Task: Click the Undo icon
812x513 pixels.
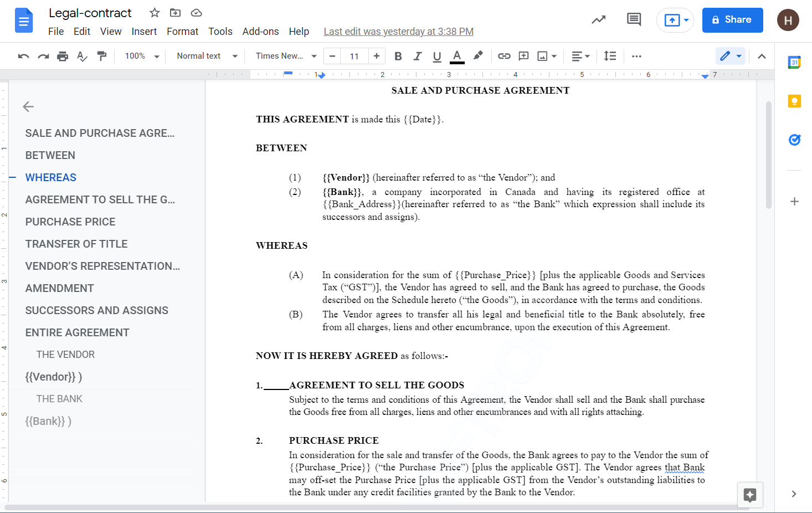Action: (24, 55)
